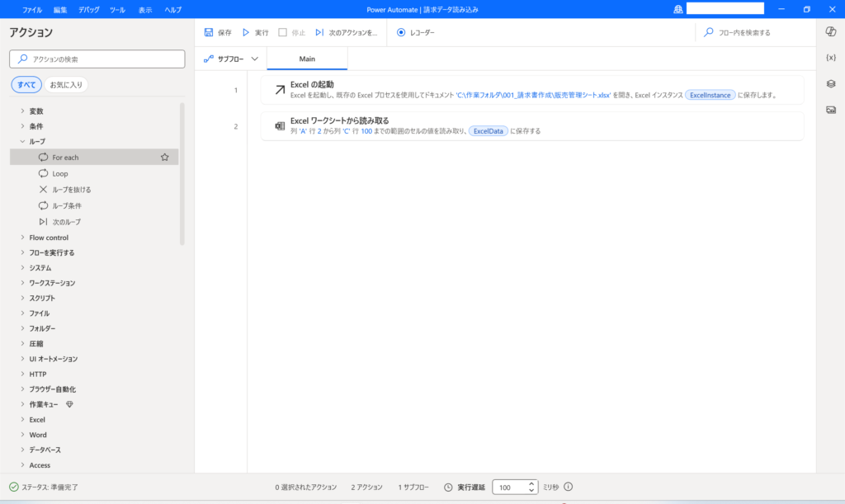Open the images pane icon
This screenshot has width=845, height=504.
point(830,110)
